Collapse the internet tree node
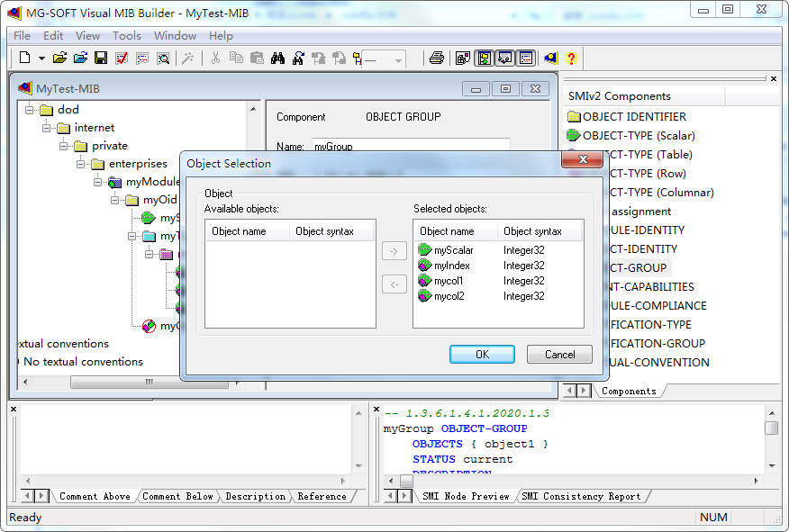 tap(47, 128)
